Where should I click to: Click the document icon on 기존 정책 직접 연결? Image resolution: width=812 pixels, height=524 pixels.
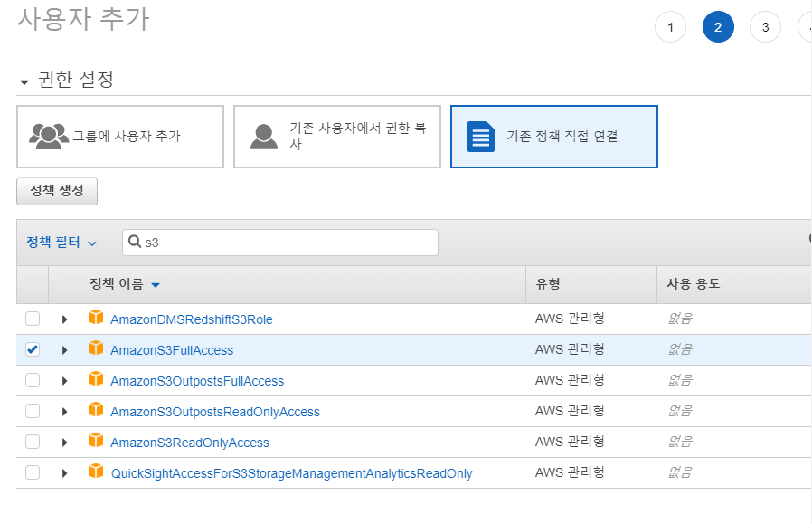coord(480,137)
